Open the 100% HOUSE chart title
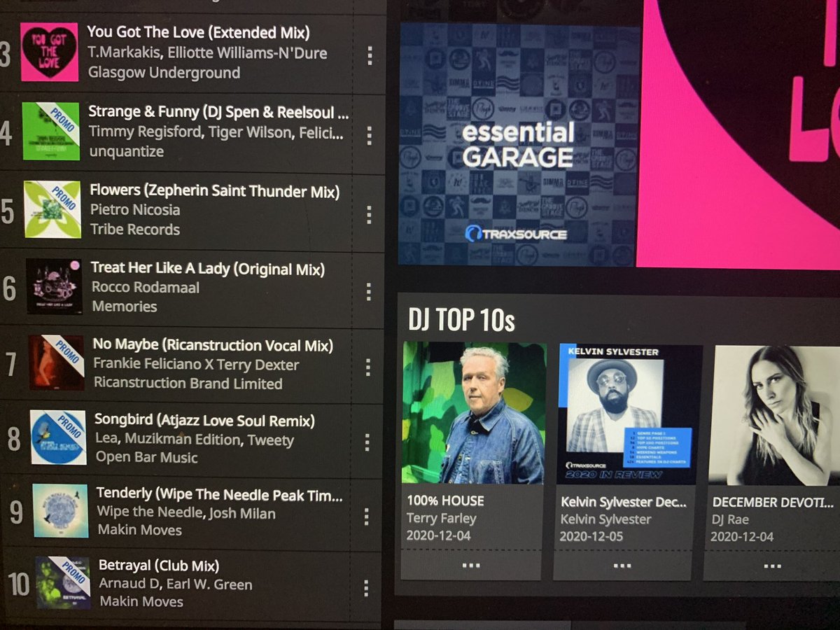Viewport: 840px width, 630px height. tap(445, 501)
